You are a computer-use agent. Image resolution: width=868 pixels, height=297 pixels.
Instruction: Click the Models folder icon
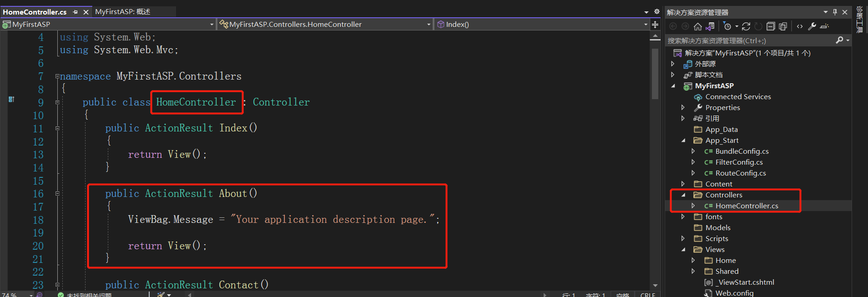[x=698, y=228]
